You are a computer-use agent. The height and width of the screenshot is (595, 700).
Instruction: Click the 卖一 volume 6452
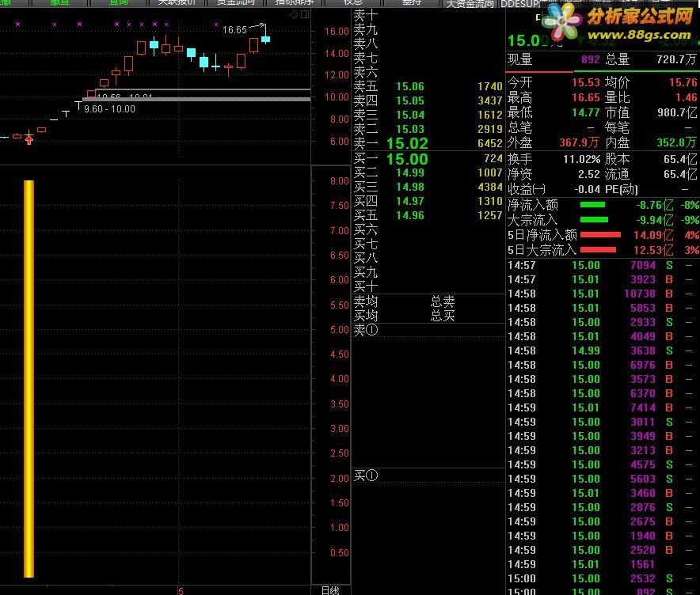(x=489, y=144)
